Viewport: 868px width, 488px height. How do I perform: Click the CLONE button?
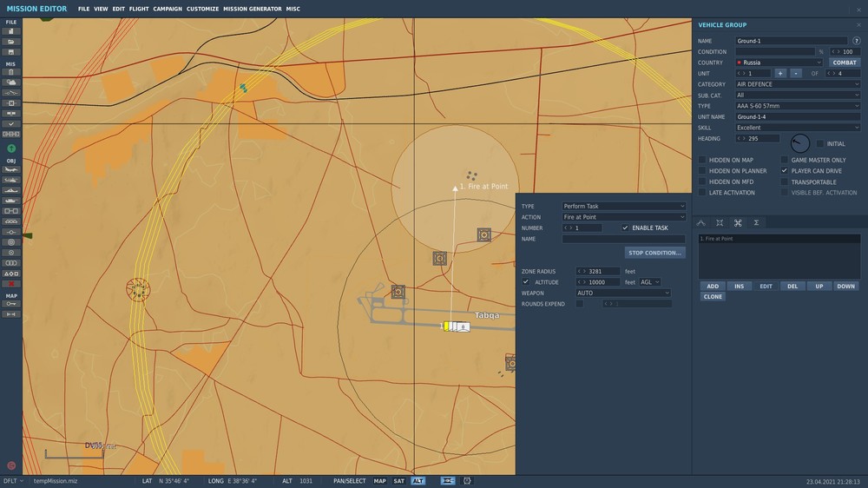click(713, 296)
